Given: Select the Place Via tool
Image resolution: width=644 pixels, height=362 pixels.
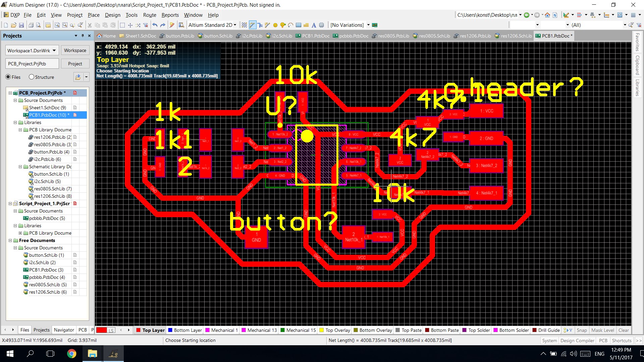Looking at the screenshot, I should 283,25.
